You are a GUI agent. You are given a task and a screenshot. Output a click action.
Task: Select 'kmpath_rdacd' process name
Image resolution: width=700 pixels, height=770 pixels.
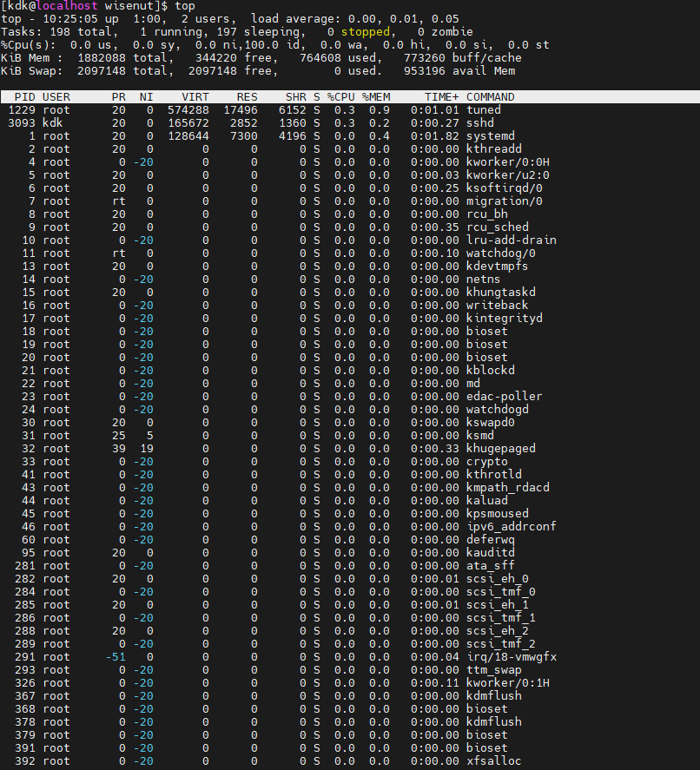pyautogui.click(x=508, y=487)
